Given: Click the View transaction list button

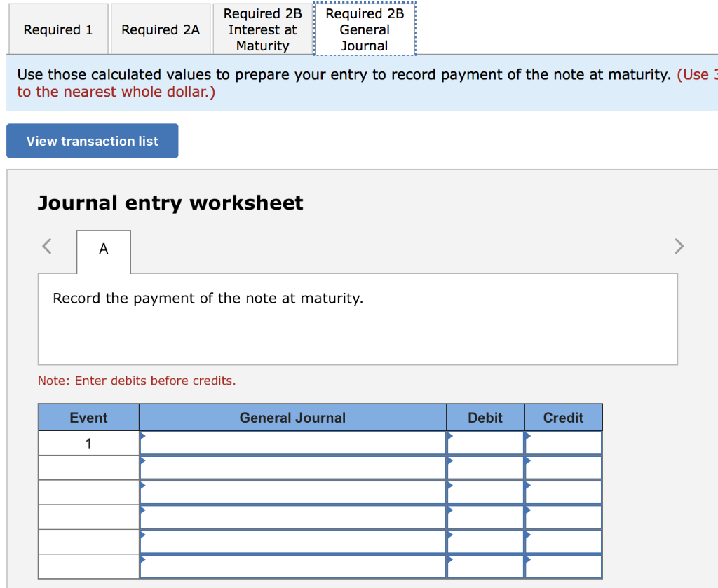Looking at the screenshot, I should (92, 141).
